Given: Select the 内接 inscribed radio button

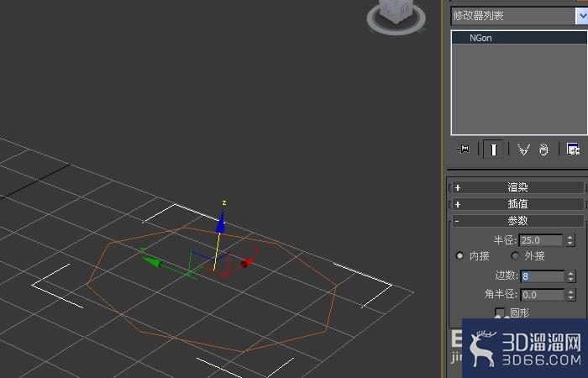Looking at the screenshot, I should (x=459, y=255).
